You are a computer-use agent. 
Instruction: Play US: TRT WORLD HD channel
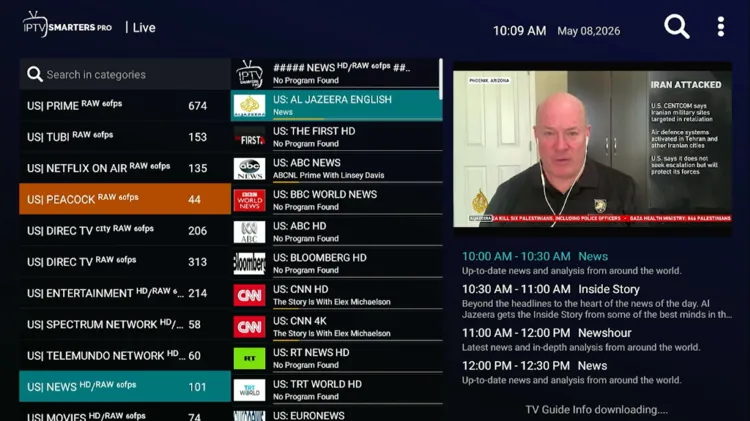pyautogui.click(x=337, y=389)
